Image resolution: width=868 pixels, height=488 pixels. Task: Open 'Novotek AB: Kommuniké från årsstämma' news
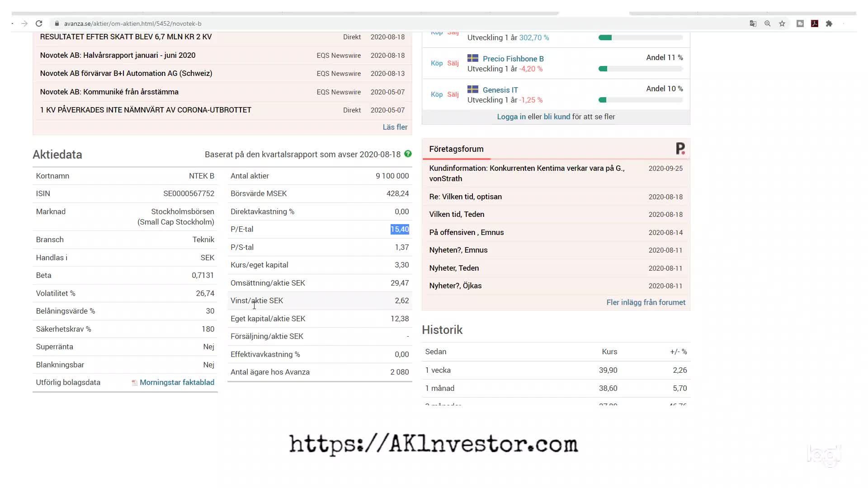click(x=109, y=92)
